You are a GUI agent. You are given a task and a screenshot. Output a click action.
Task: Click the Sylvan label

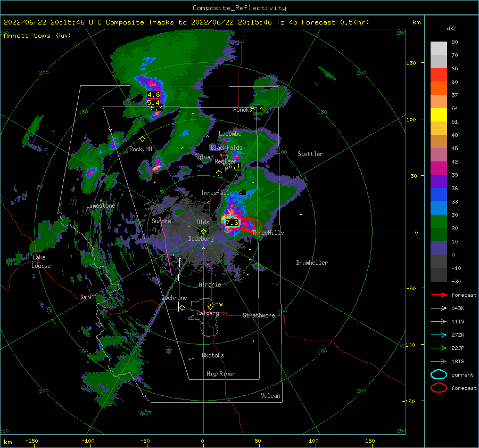click(204, 157)
